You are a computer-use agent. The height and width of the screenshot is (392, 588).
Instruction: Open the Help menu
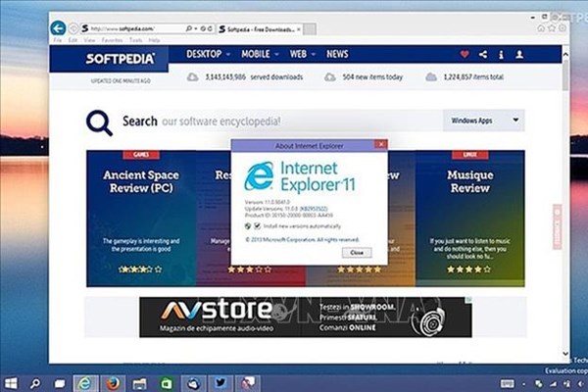pos(154,40)
